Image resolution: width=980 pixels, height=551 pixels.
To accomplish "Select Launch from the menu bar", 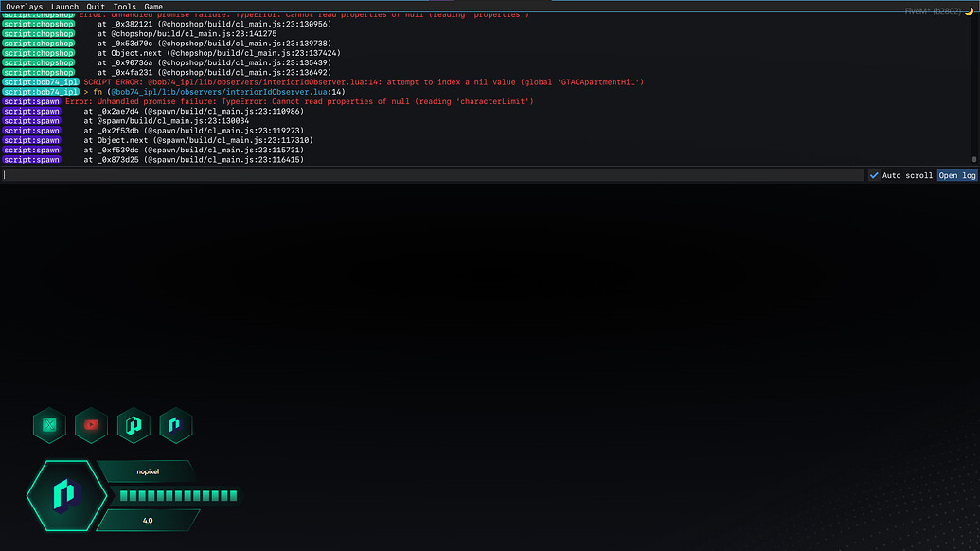I will [64, 6].
